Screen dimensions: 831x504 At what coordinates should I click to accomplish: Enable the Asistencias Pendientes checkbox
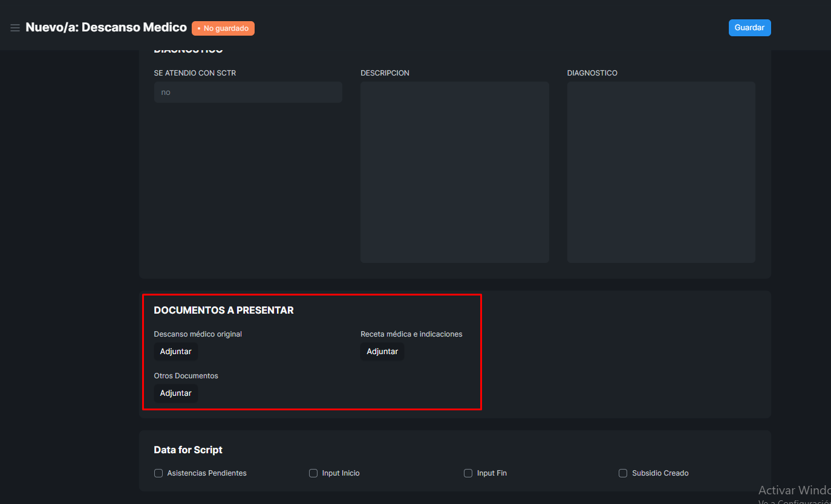[x=158, y=473]
